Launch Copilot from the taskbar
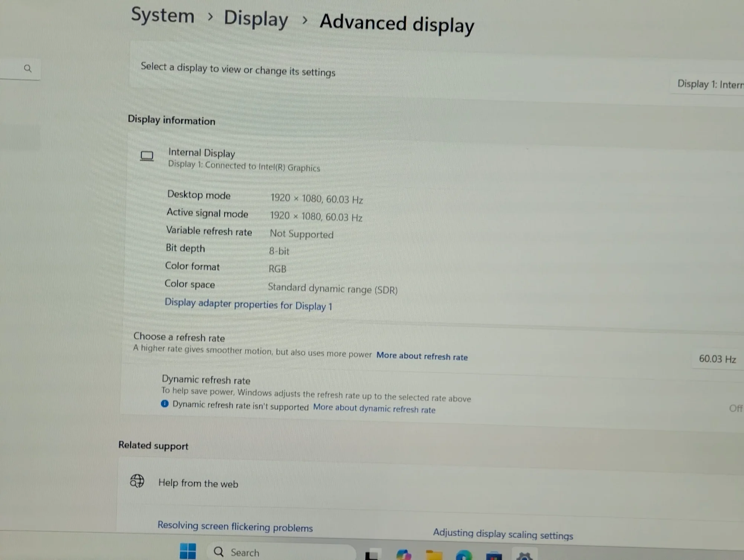Viewport: 744px width, 560px height. [x=404, y=554]
